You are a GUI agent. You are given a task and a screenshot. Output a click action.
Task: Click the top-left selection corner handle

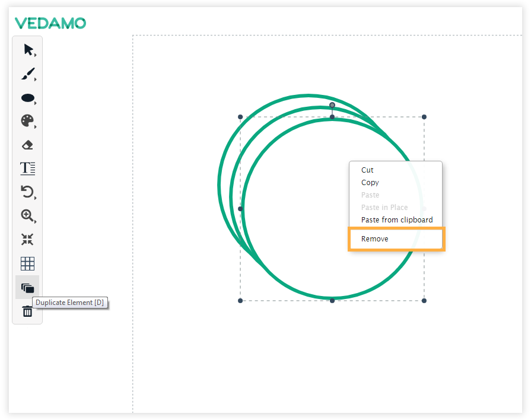(x=240, y=117)
